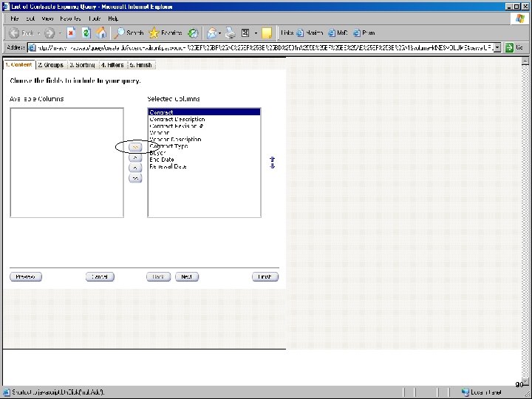
Task: Click the Print icon in the toolbar
Action: [x=231, y=33]
